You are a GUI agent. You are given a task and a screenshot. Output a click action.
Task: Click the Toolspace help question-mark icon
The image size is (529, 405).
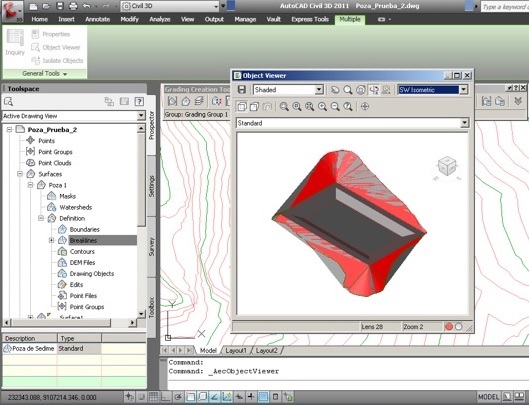tap(139, 101)
